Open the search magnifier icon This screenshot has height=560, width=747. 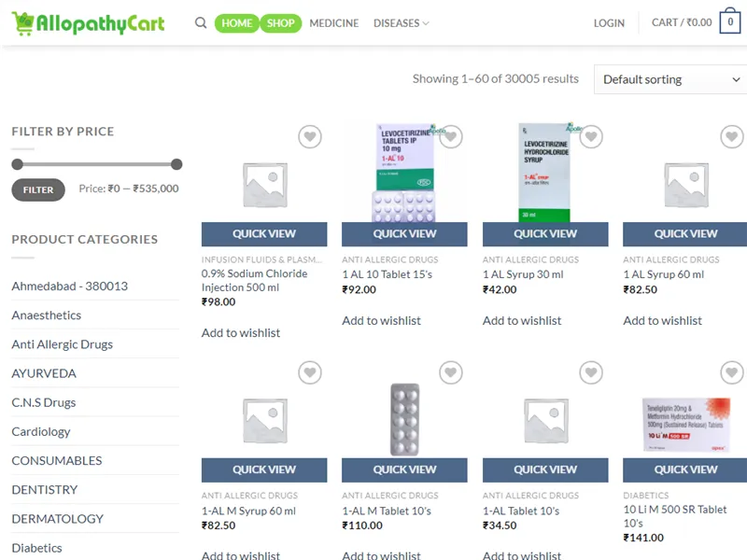tap(201, 22)
